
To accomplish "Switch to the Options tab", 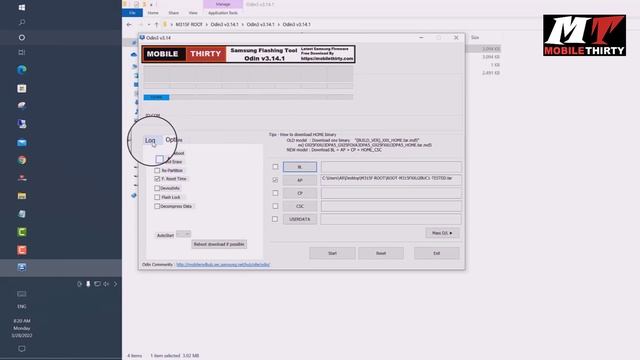I will tap(174, 140).
